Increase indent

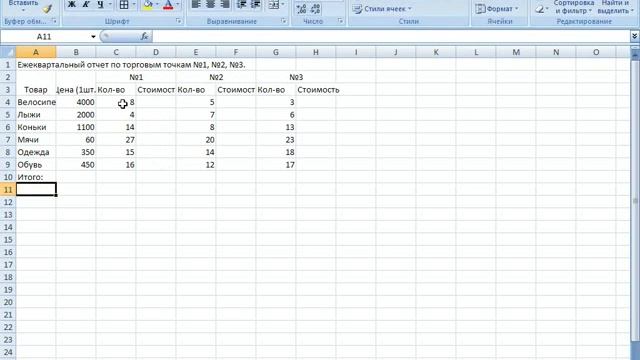coord(256,5)
